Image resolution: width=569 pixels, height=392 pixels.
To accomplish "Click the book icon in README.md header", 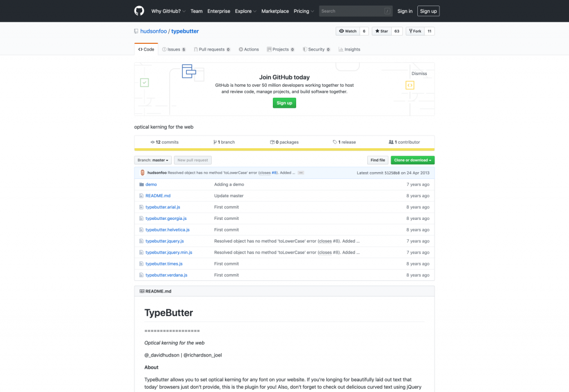I will click(x=142, y=291).
